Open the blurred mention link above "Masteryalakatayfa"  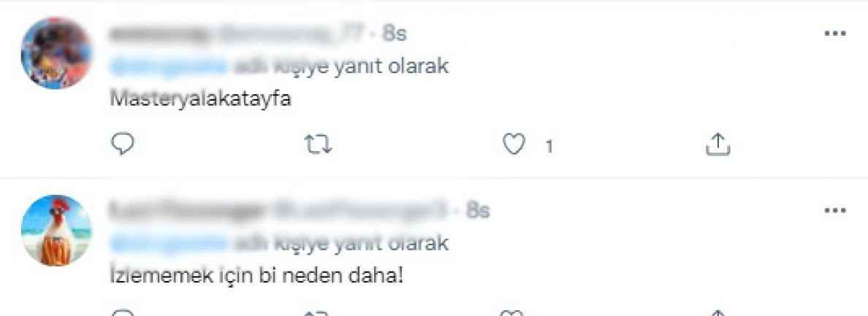point(169,67)
